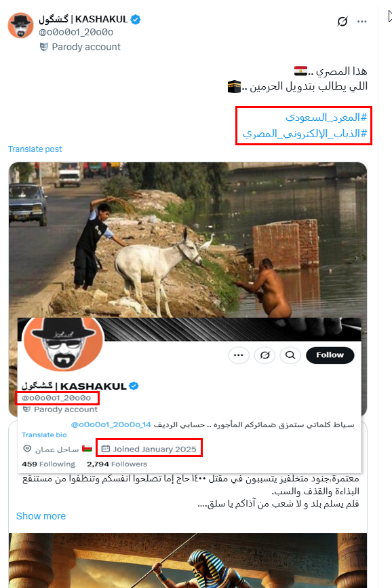
Task: Click the Egyptian flag emoji in post
Action: pyautogui.click(x=300, y=71)
